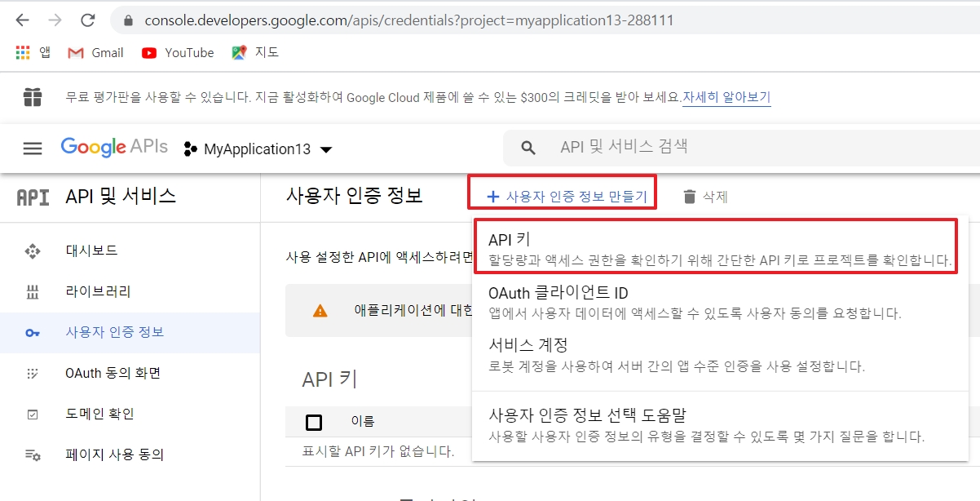
Task: Open the 지도 maps bookmark
Action: 255,53
